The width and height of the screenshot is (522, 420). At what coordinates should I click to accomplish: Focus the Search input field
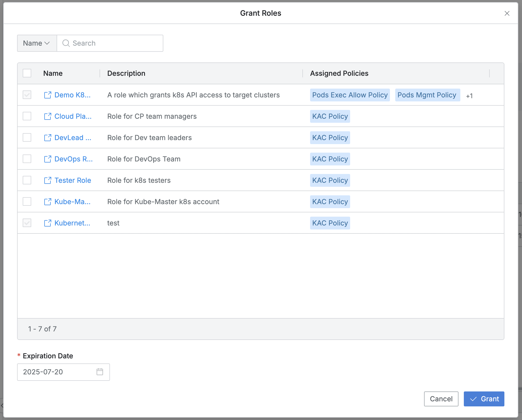coord(115,43)
